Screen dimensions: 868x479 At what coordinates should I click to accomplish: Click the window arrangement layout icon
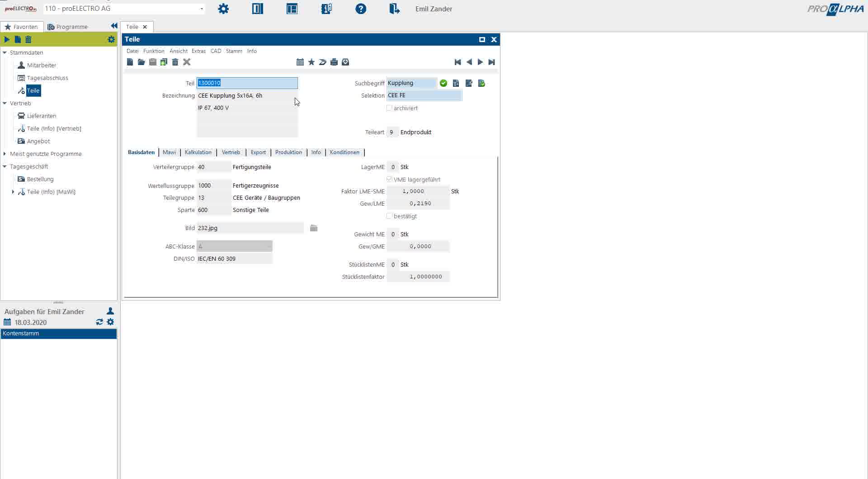(x=292, y=9)
